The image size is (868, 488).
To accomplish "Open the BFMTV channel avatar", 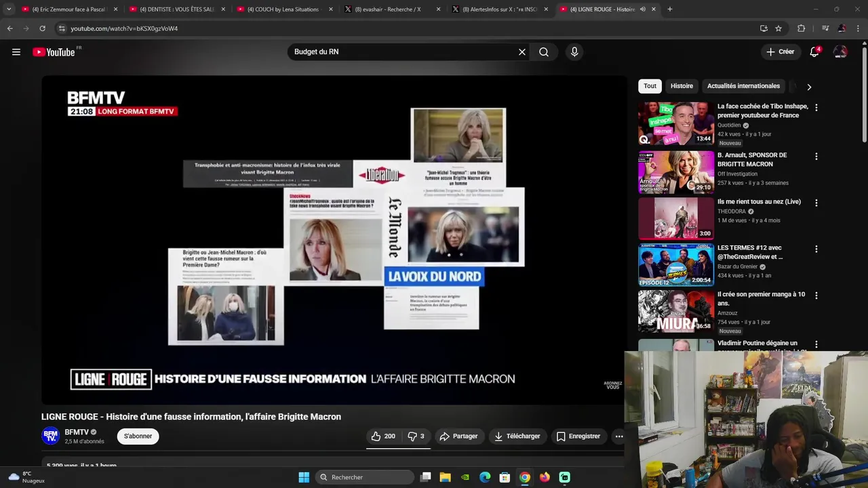I will (x=50, y=436).
